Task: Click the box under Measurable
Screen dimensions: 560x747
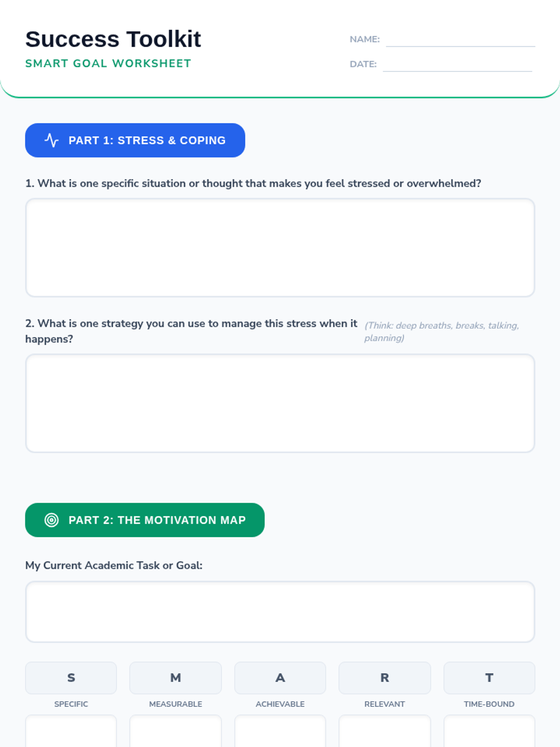Action: coord(175,732)
